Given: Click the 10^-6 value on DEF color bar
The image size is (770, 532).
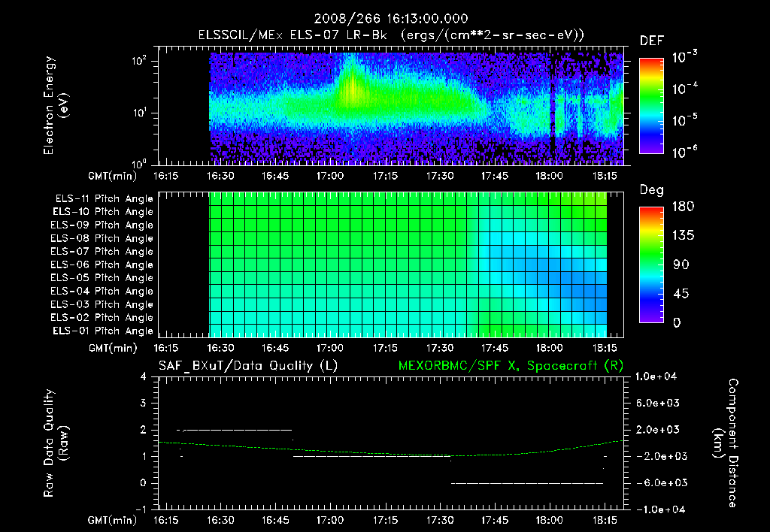Looking at the screenshot, I should (x=684, y=152).
